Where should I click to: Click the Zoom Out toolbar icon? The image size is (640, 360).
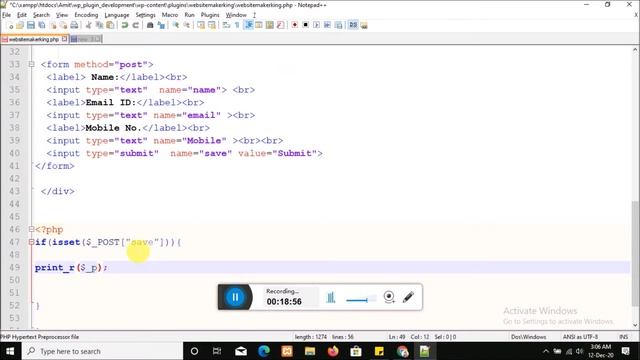click(187, 25)
